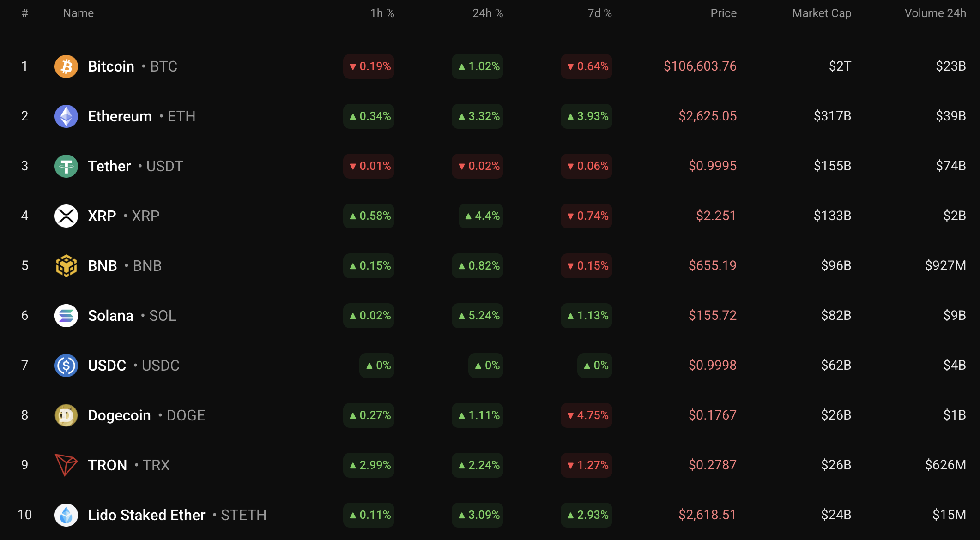The height and width of the screenshot is (540, 980).
Task: Click the XRP logo icon
Action: tap(66, 216)
